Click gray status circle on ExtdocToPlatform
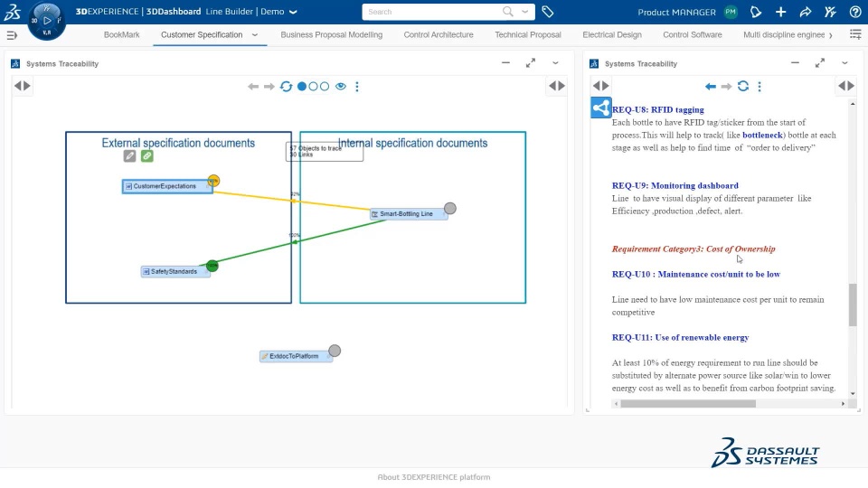The height and width of the screenshot is (488, 868). [x=335, y=351]
